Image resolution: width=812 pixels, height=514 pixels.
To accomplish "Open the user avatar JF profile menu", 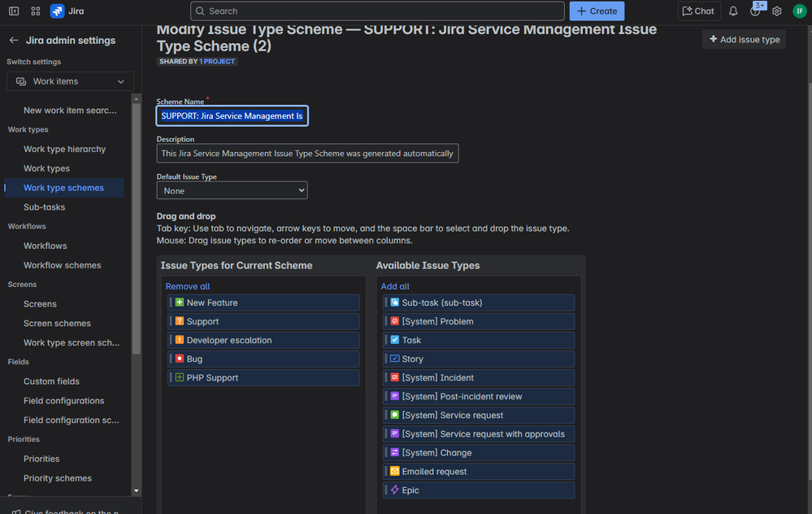I will 799,11.
